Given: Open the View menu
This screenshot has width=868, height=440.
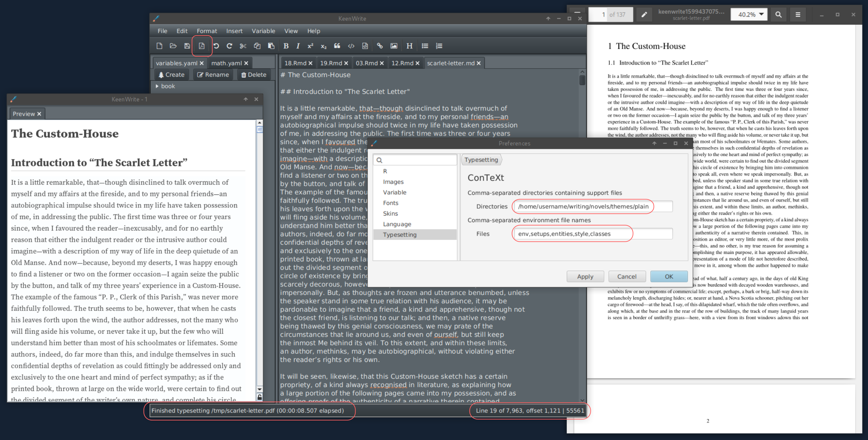Looking at the screenshot, I should [x=291, y=31].
